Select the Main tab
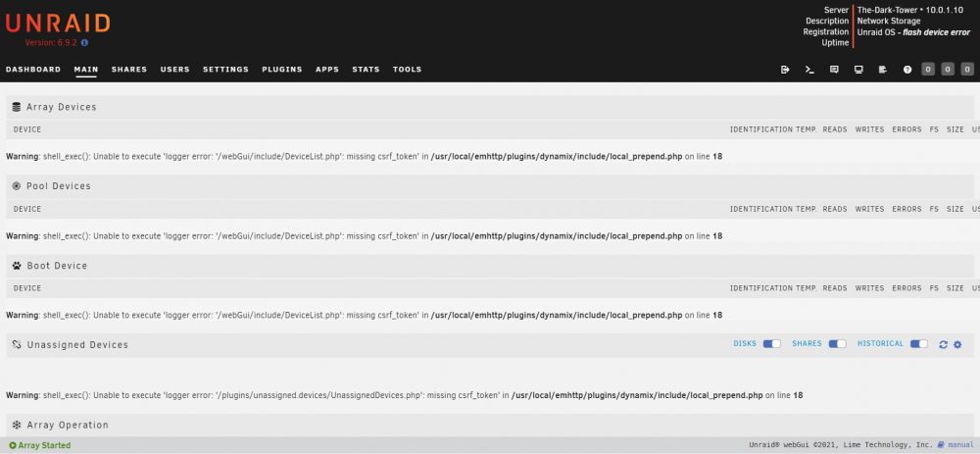Image resolution: width=980 pixels, height=454 pixels. [86, 70]
